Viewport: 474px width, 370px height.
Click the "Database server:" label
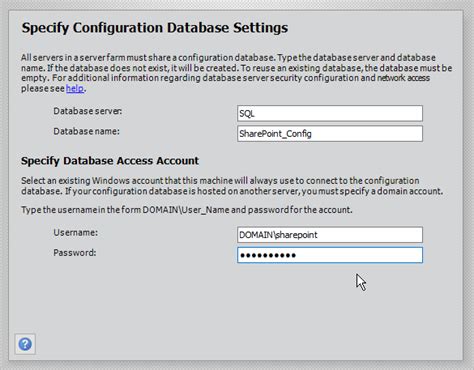tap(88, 111)
